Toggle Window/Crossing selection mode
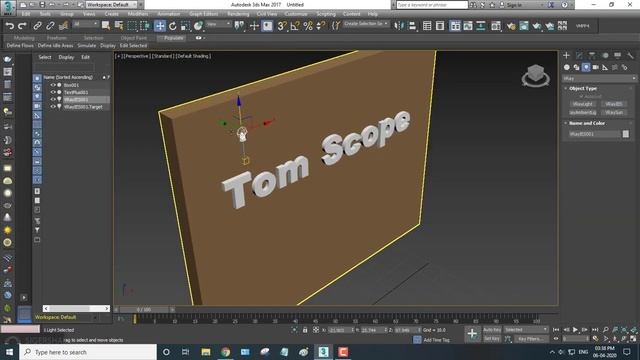Screen dimensions: 640x360 (145, 26)
